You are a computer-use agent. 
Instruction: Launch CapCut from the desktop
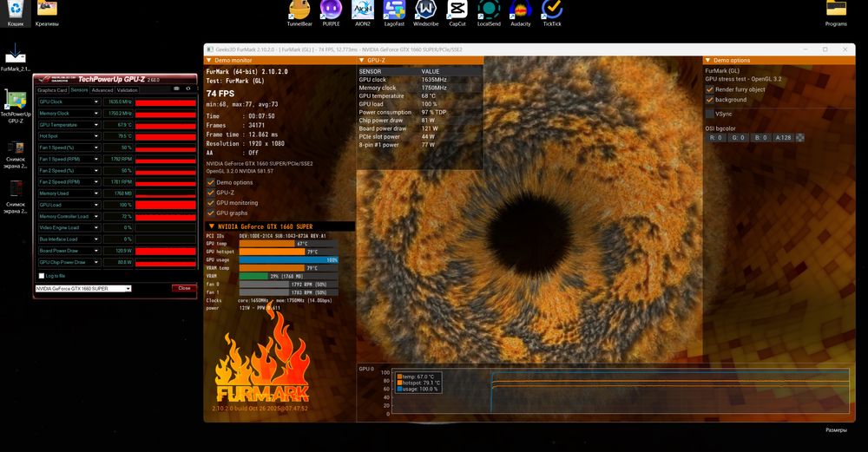click(x=457, y=13)
